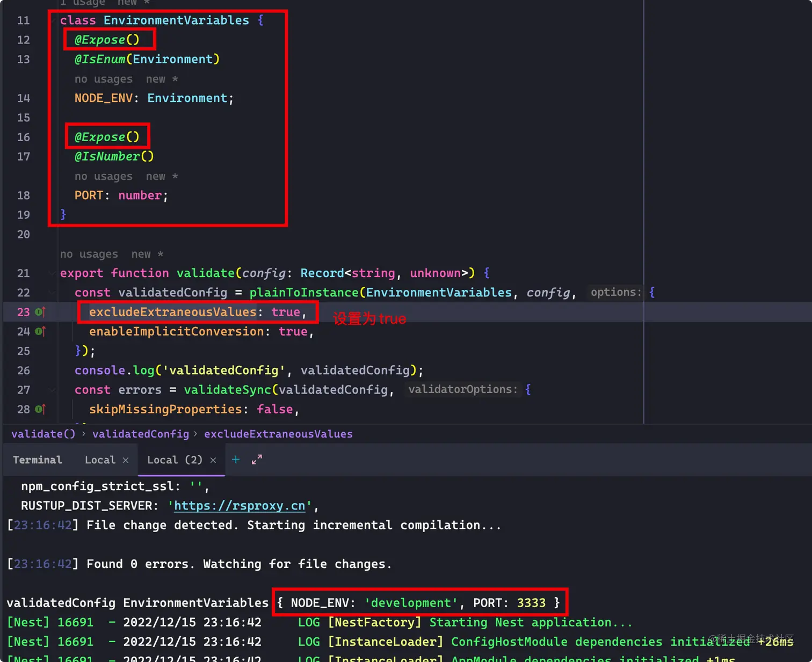Image resolution: width=812 pixels, height=662 pixels.
Task: Click the gutter override icon on line 28
Action: pyautogui.click(x=40, y=409)
